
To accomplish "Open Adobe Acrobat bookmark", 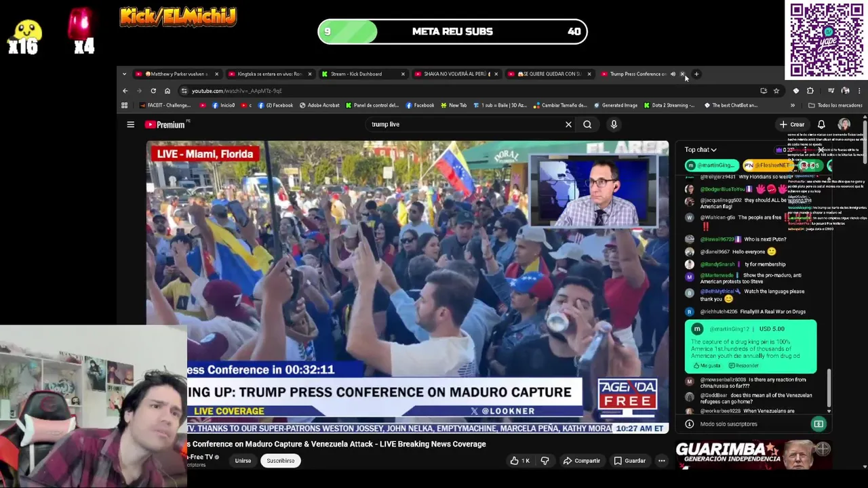I will [x=319, y=105].
